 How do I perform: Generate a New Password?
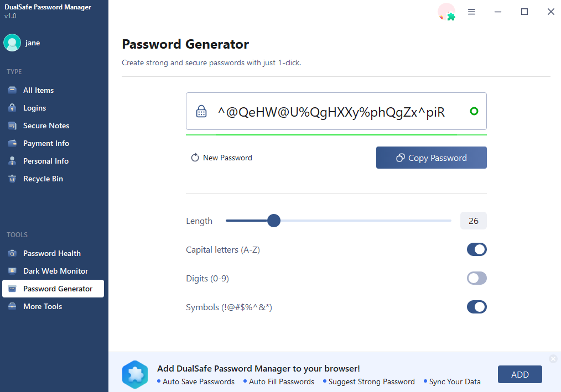tap(221, 158)
